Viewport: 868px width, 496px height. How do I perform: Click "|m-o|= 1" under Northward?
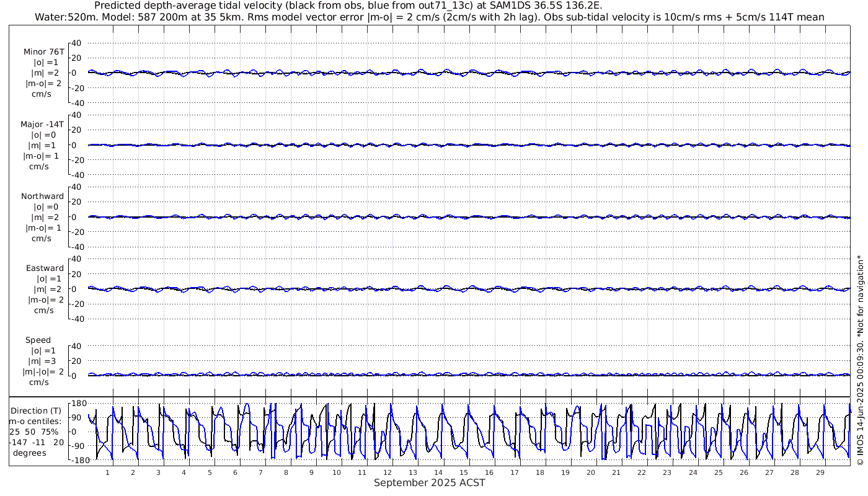tap(43, 228)
